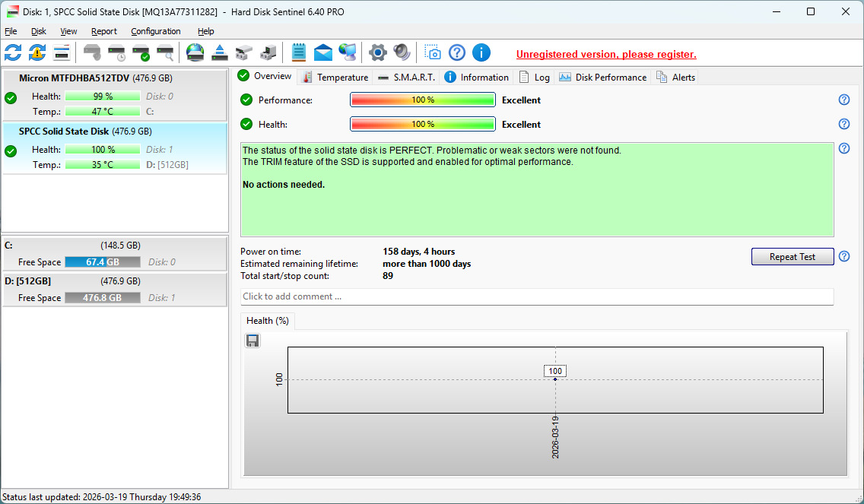Viewport: 864px width, 504px height.
Task: Click the globe over disk icon
Action: (x=195, y=53)
